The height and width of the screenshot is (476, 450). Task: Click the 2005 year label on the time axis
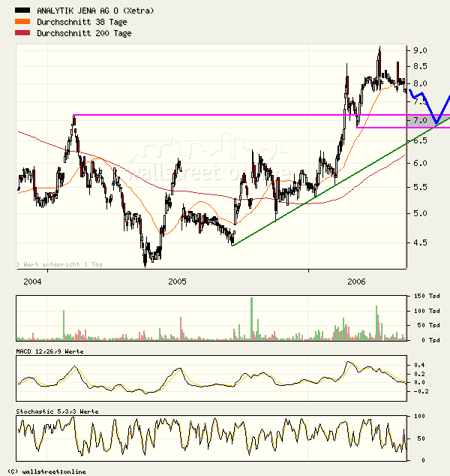[177, 282]
